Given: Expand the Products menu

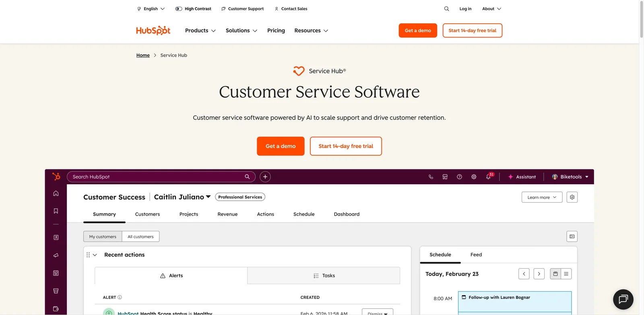Looking at the screenshot, I should 200,31.
